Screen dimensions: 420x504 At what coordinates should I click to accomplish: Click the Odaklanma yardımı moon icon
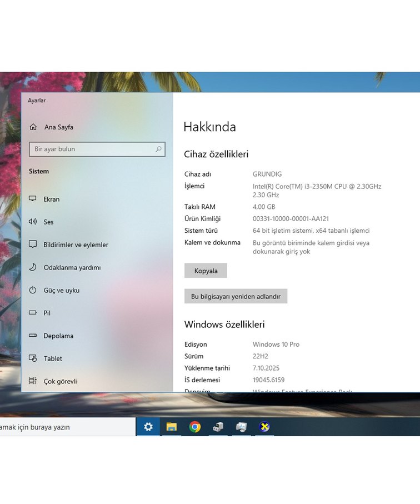coord(32,267)
